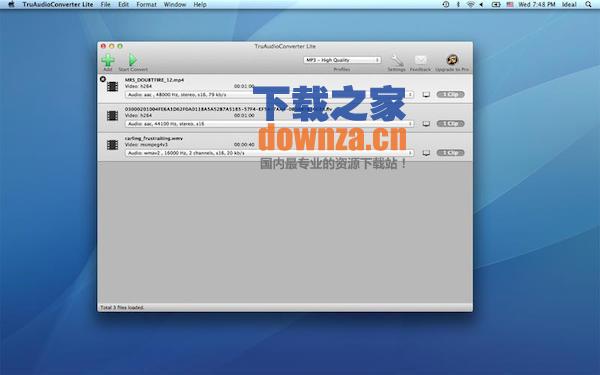Click the monitor preview icon for the .wmv file

426,153
